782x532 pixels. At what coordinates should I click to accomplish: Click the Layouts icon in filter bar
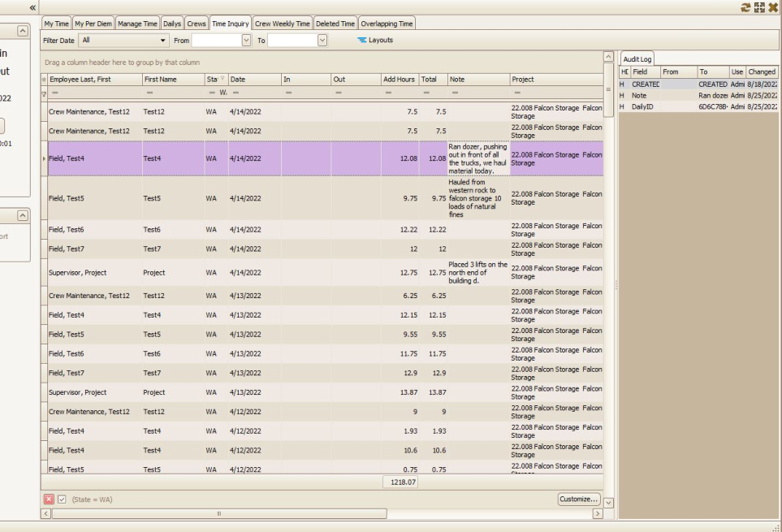click(x=362, y=40)
